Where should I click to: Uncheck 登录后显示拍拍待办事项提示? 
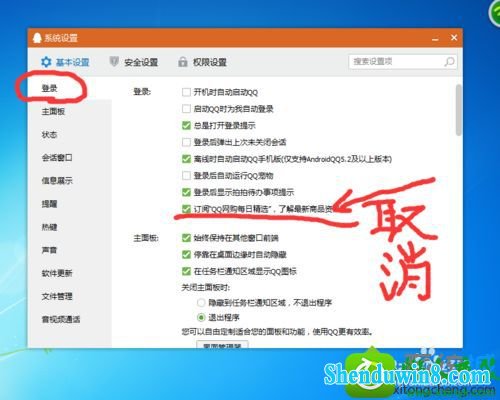[x=186, y=192]
